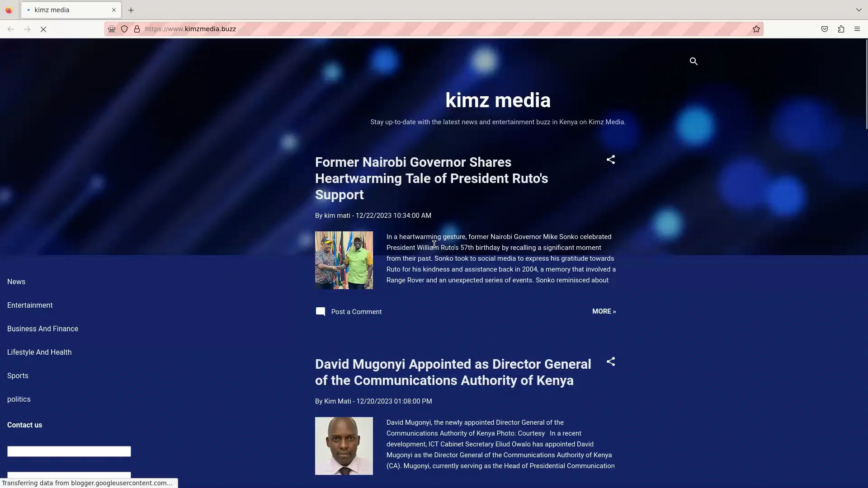Click Post a Comment link

tap(356, 312)
